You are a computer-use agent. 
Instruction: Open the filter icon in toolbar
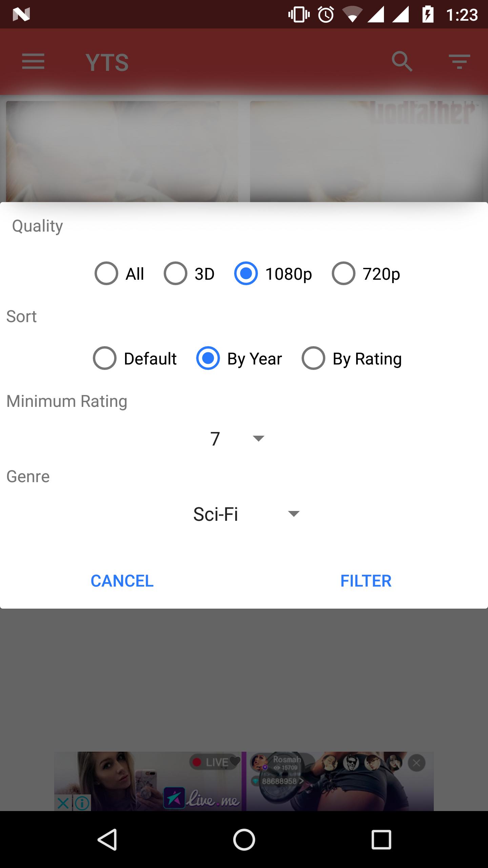(x=459, y=62)
